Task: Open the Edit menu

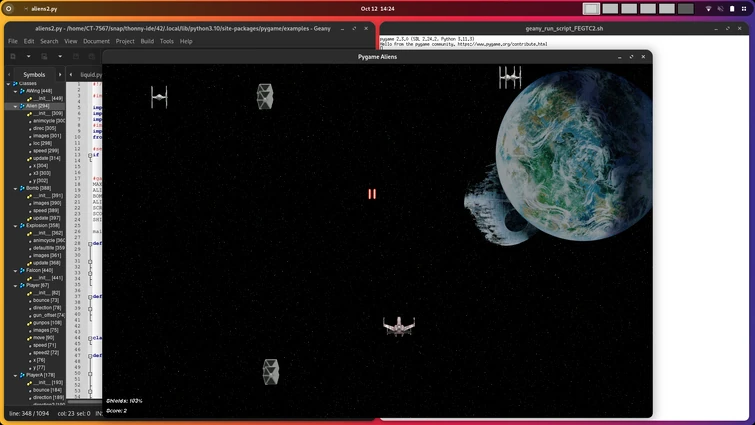Action: (29, 41)
